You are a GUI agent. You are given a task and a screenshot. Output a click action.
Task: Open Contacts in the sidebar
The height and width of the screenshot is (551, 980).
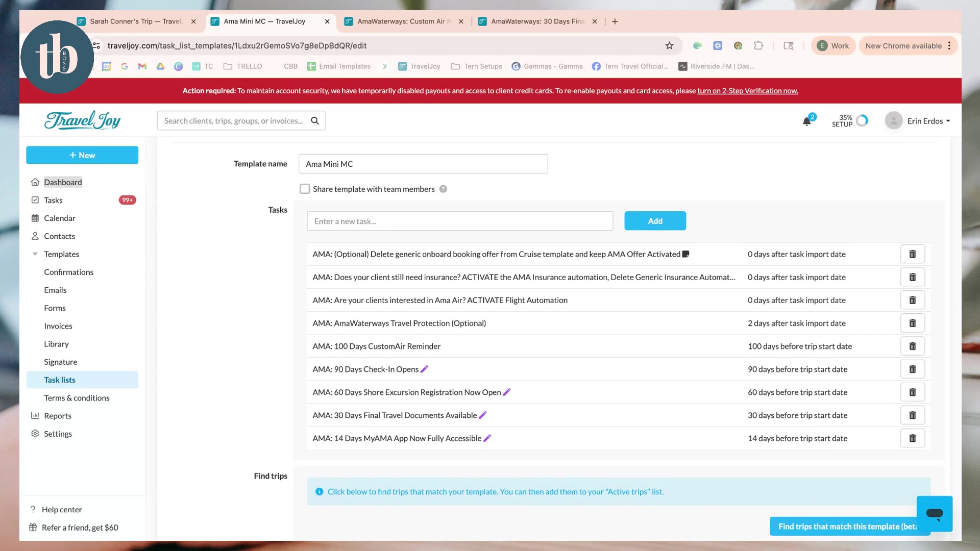click(x=59, y=236)
